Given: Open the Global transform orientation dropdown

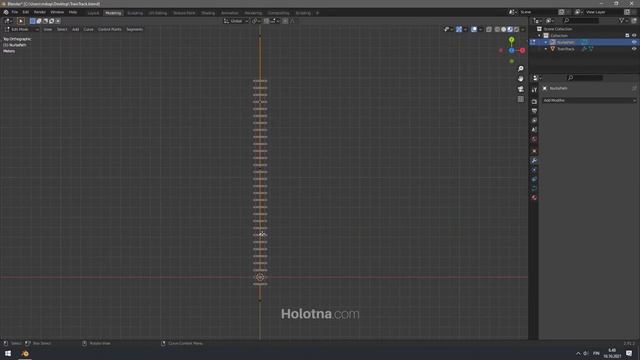Looking at the screenshot, I should (236, 21).
